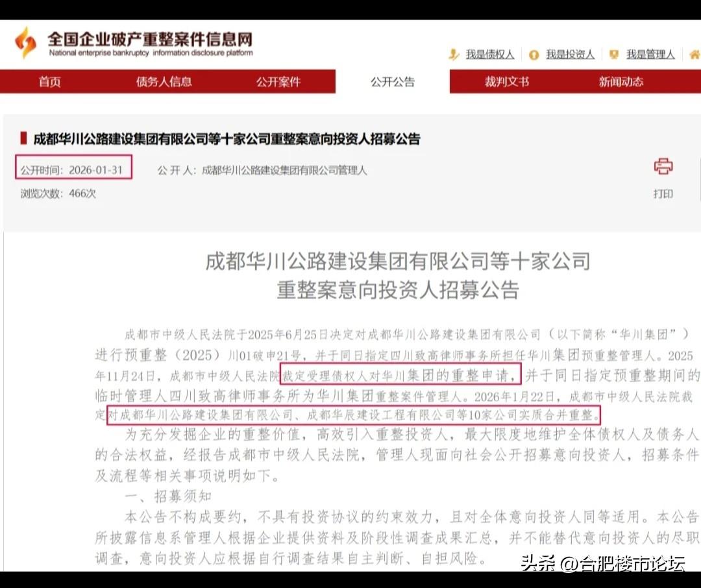Click the English subtitle National enterprise bankruptcy information disclosure platform
Screen dimensions: 701x588
tap(151, 53)
